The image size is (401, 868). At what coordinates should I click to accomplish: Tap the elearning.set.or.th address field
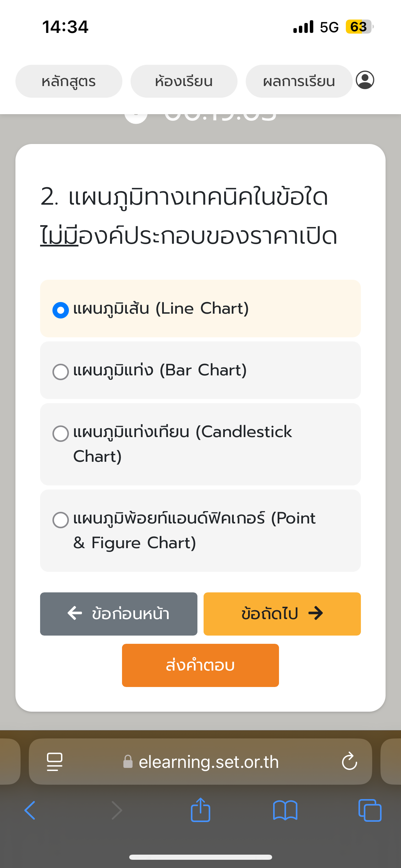pyautogui.click(x=208, y=762)
